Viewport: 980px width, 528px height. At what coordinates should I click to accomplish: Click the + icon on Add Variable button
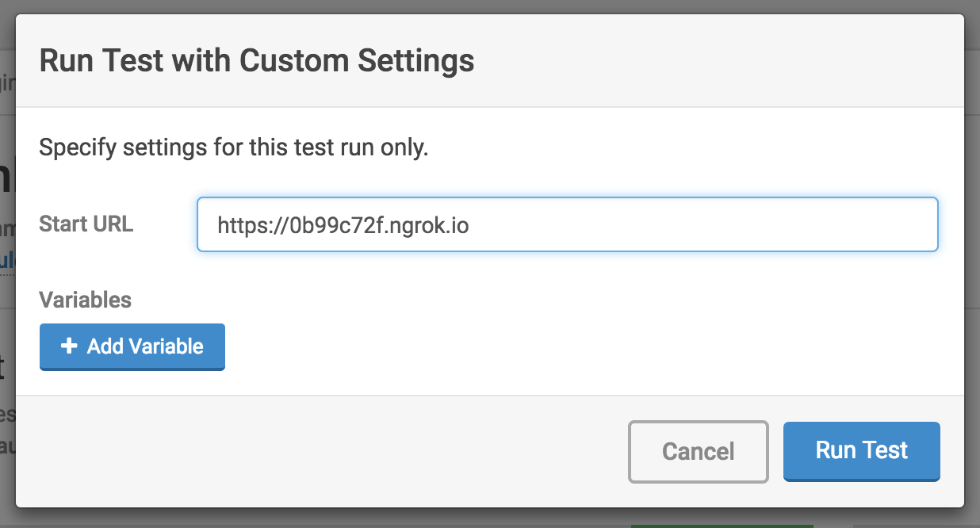70,346
